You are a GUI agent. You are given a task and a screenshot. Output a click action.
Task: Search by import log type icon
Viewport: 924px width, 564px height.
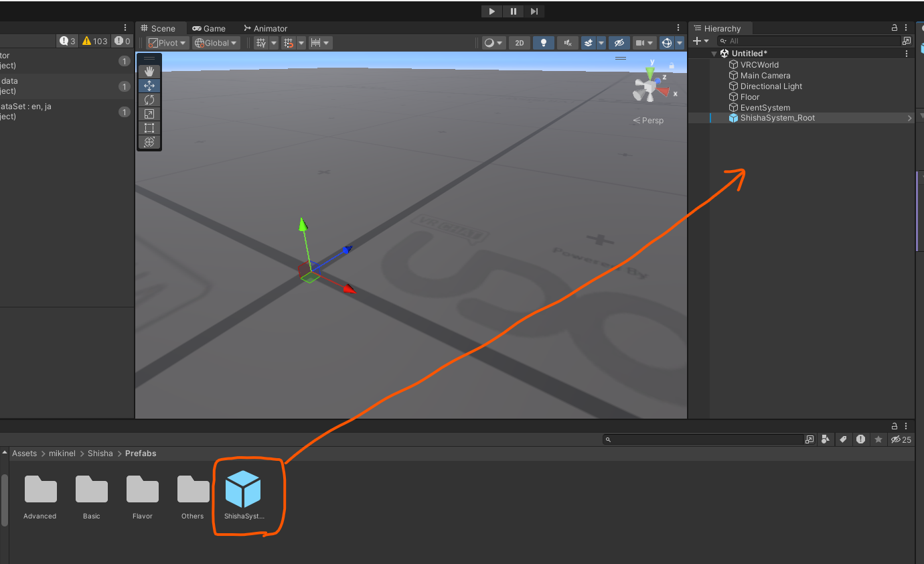[x=861, y=439]
